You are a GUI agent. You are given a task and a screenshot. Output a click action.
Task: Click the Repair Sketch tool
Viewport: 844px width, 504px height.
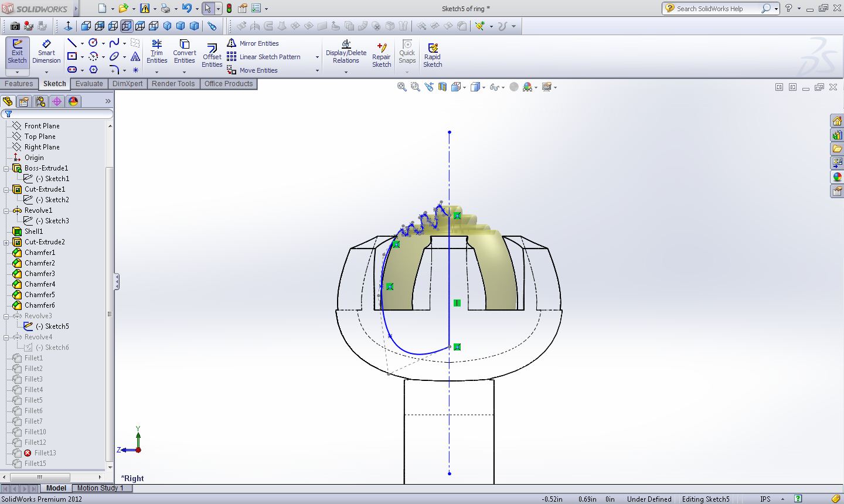tap(382, 56)
